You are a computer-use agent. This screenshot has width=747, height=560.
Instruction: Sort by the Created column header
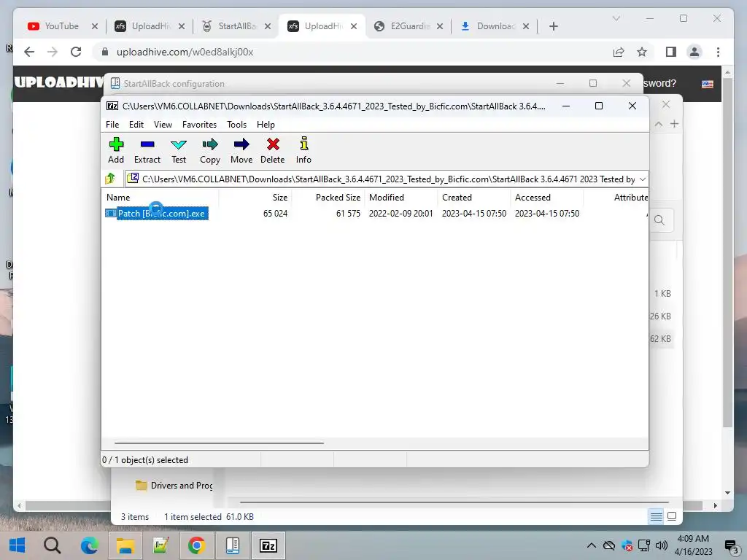pos(457,197)
